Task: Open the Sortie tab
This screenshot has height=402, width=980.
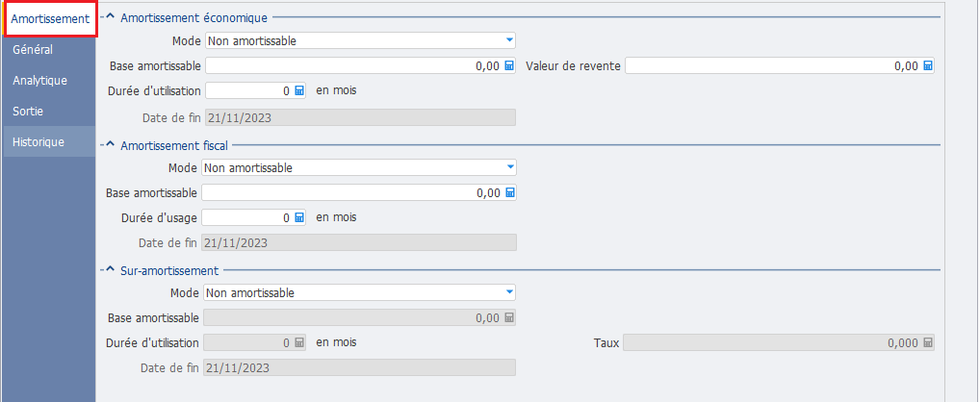Action: point(28,111)
